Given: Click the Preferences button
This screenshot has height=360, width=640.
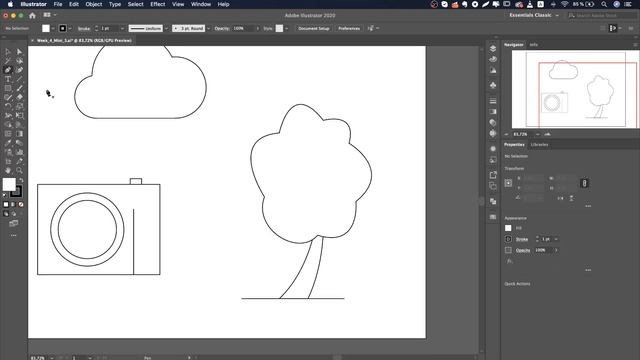Looking at the screenshot, I should pyautogui.click(x=349, y=29).
